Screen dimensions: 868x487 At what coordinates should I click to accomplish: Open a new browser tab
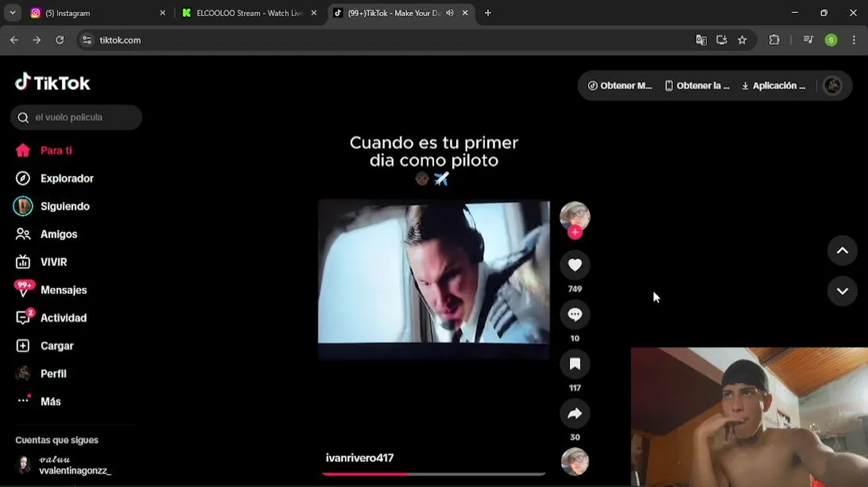[x=488, y=13]
